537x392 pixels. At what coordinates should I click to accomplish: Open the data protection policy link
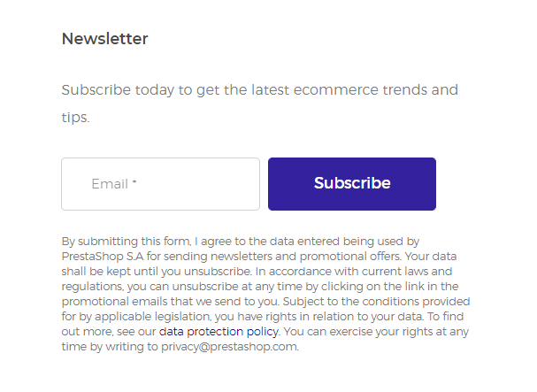[x=219, y=332]
